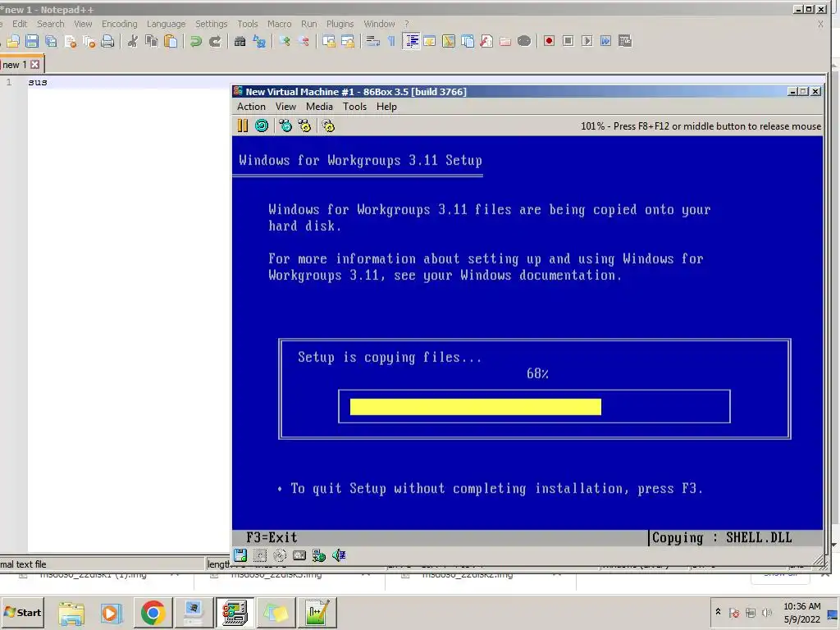The width and height of the screenshot is (840, 630).
Task: Click second floppy drive icon in 86Box status bar
Action: [260, 555]
